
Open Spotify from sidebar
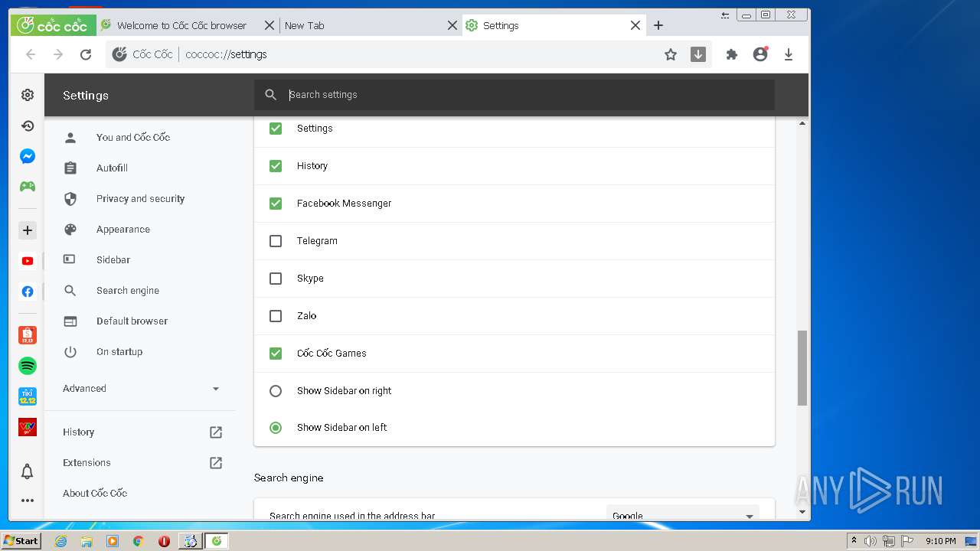pyautogui.click(x=28, y=366)
